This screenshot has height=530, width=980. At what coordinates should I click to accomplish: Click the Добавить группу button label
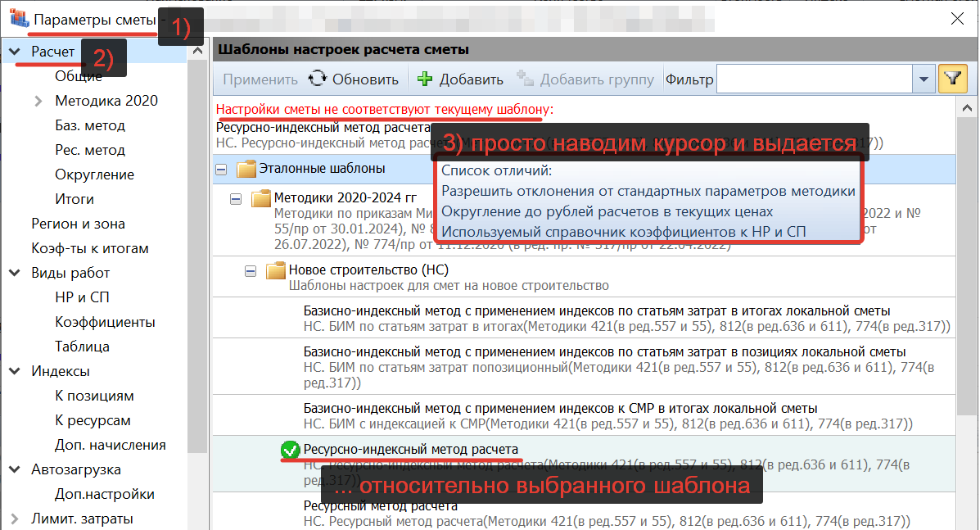pyautogui.click(x=597, y=79)
